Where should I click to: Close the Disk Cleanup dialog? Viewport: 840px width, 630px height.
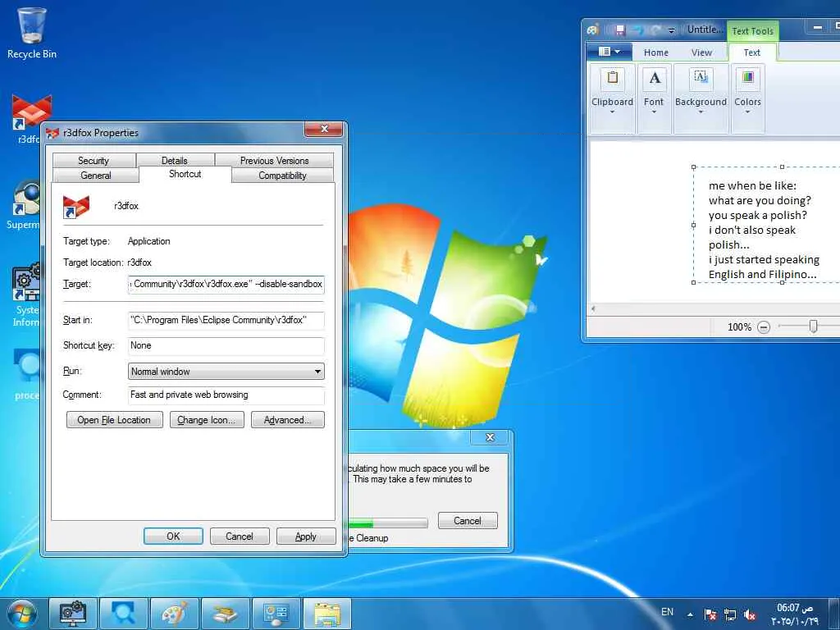click(490, 438)
